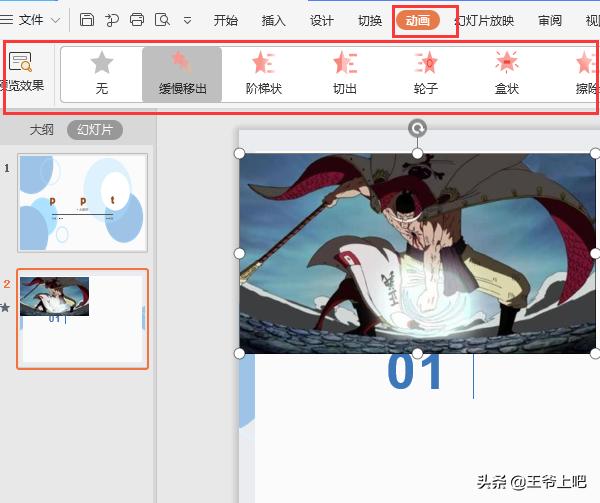Apply the 盒状 box animation effect
This screenshot has height=503, width=600.
point(507,64)
